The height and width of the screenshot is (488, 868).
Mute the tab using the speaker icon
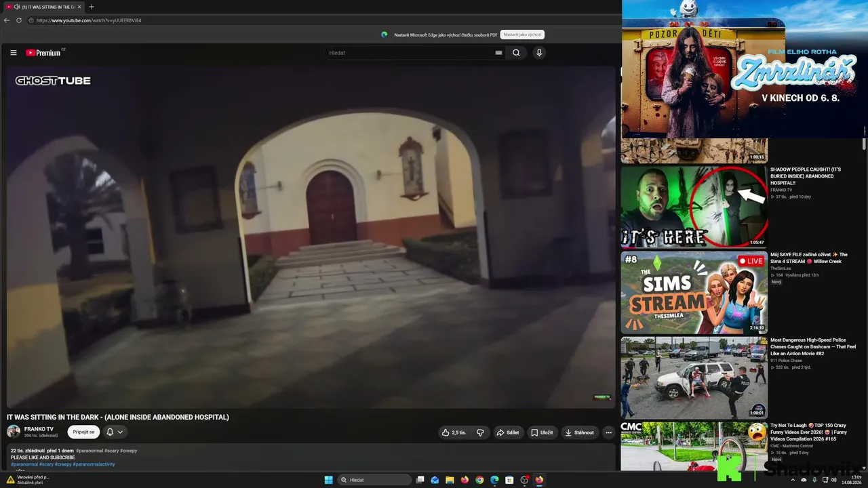(x=16, y=7)
